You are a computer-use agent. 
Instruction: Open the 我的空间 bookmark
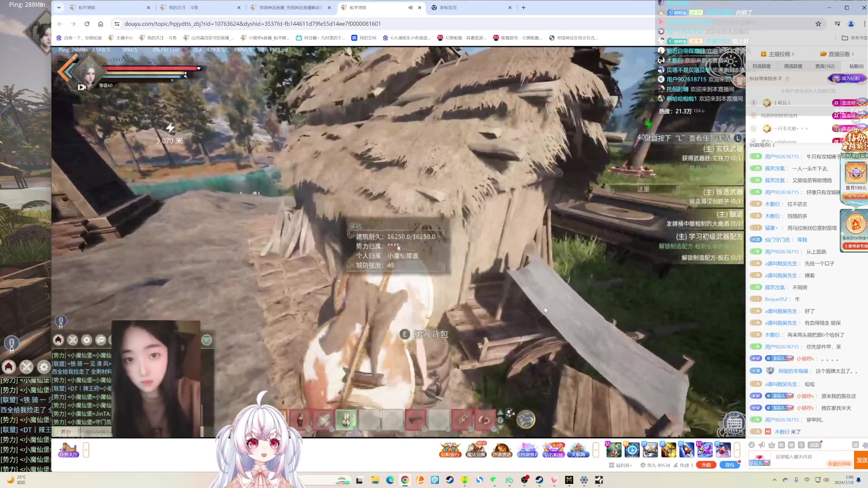tap(364, 38)
